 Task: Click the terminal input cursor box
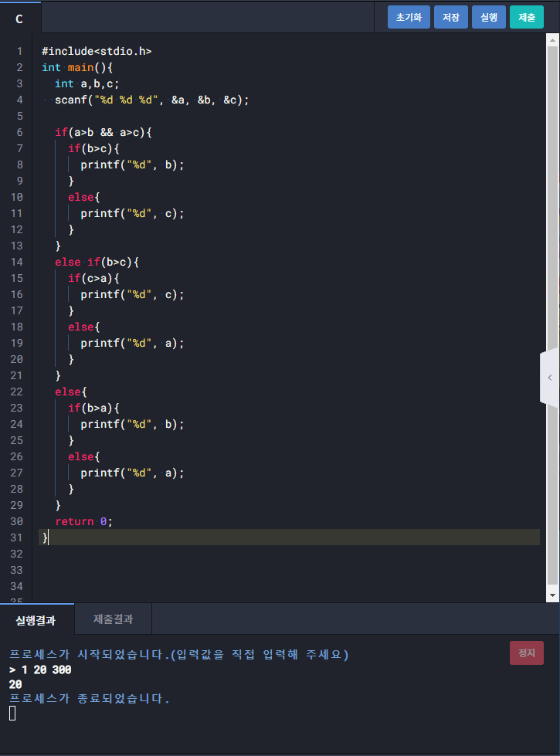point(12,713)
